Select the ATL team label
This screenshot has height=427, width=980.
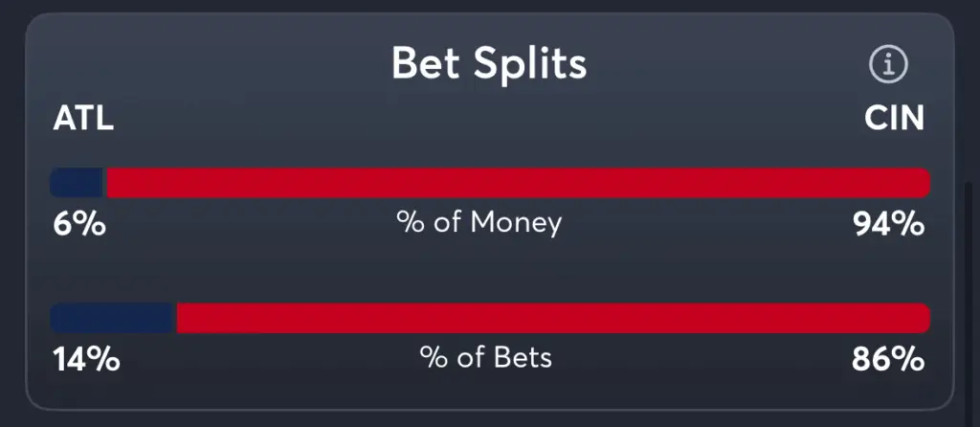83,119
